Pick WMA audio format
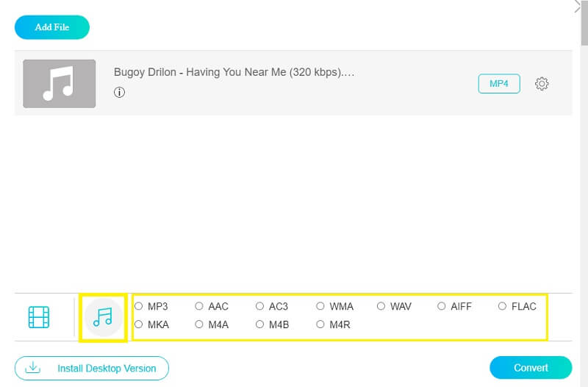The height and width of the screenshot is (387, 588). (x=320, y=306)
